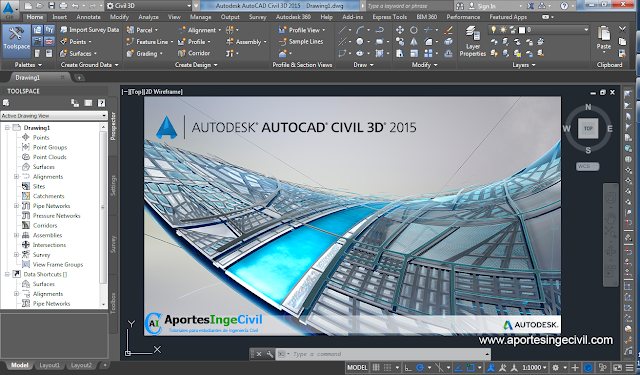Click the large Toolspace button in ribbon

click(16, 42)
